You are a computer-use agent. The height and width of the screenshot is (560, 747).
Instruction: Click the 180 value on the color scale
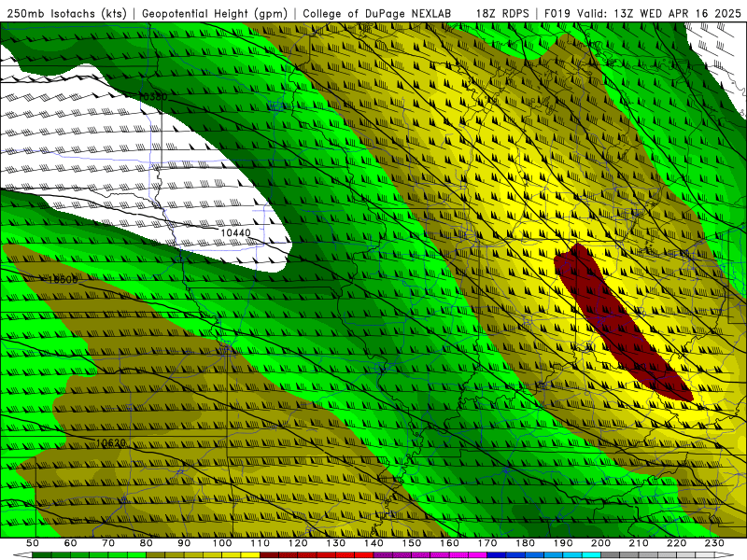pos(525,543)
